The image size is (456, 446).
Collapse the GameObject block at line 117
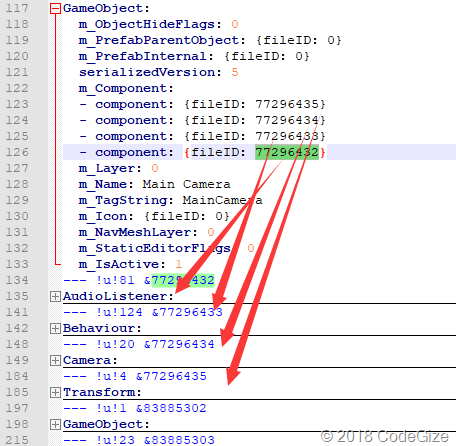coord(55,8)
